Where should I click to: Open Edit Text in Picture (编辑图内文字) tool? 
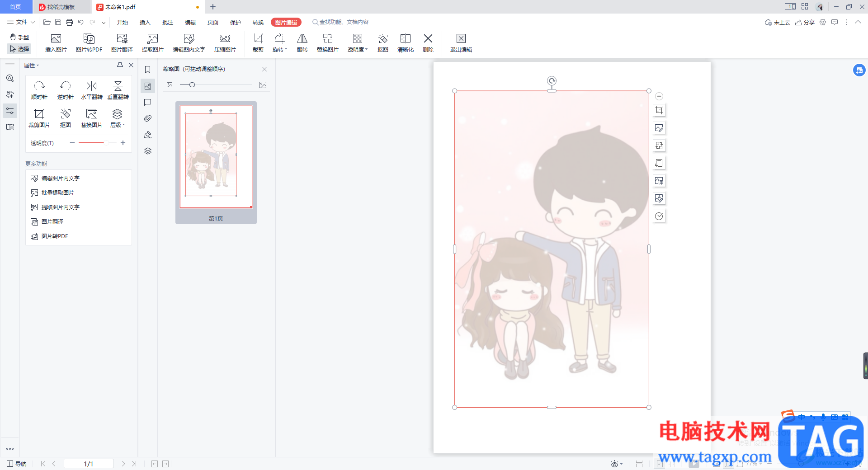point(189,43)
